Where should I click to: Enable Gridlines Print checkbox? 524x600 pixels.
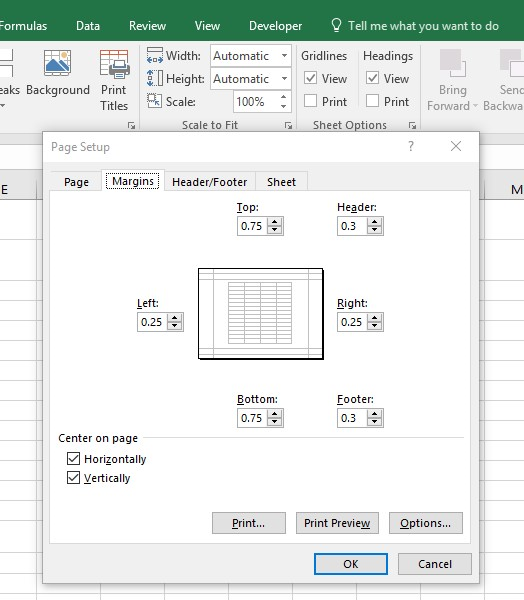click(310, 101)
